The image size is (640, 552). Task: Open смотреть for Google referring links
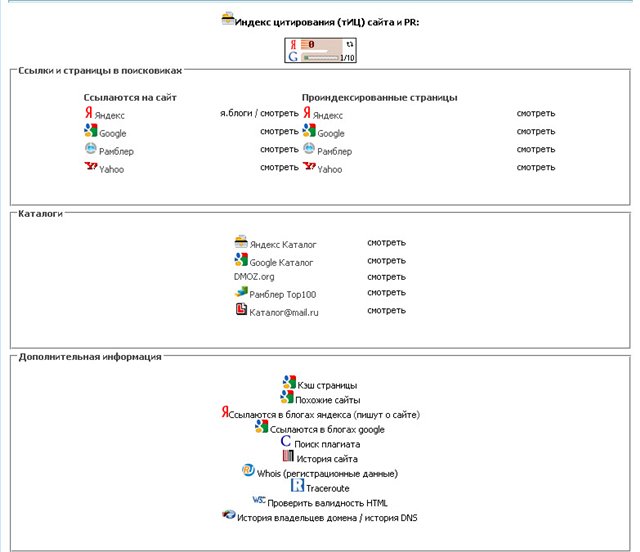pos(280,131)
